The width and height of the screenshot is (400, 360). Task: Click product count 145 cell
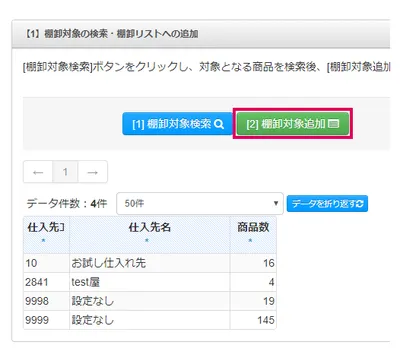click(x=253, y=320)
